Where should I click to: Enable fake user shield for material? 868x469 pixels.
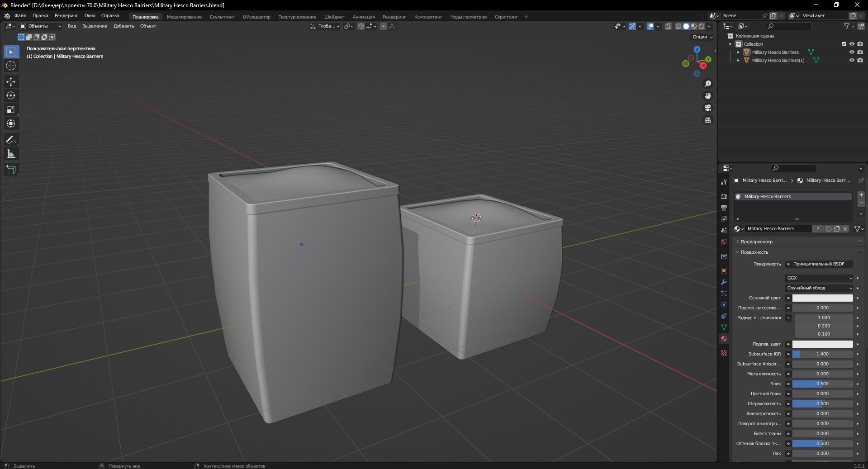tap(829, 229)
